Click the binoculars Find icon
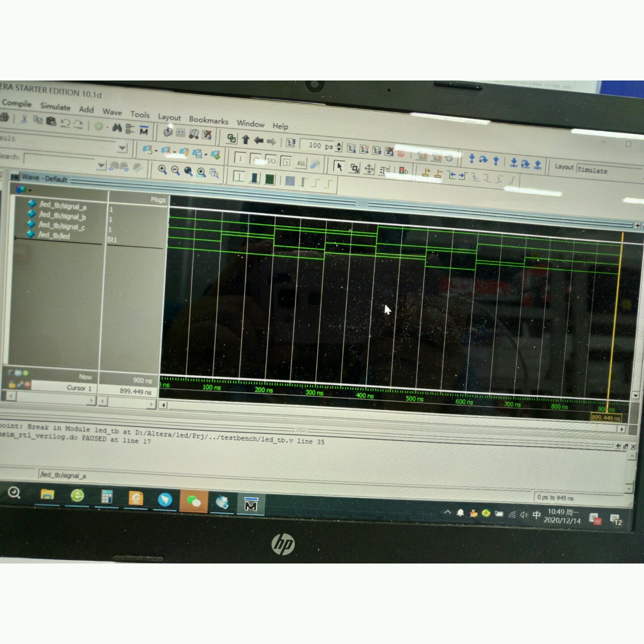Screen dimensions: 644x644 pos(117,128)
